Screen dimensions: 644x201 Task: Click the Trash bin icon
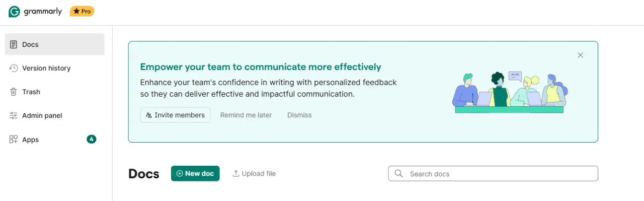click(14, 92)
